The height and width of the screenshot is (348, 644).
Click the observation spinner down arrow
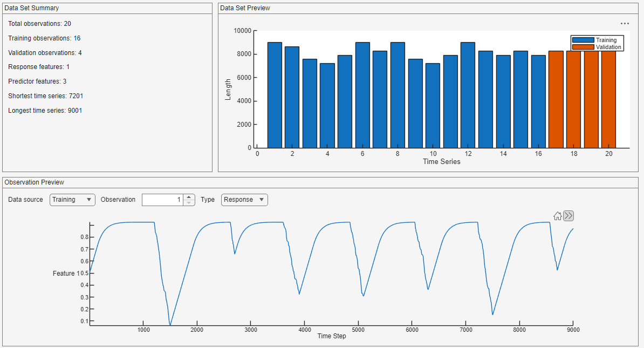[x=188, y=202]
